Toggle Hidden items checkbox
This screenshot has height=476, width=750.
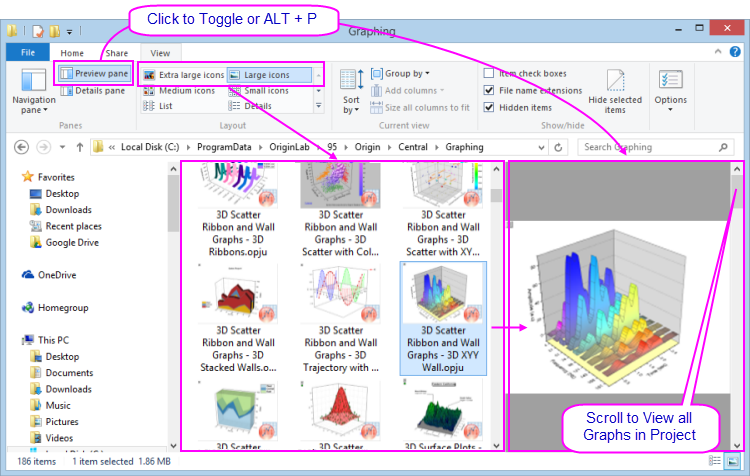coord(488,108)
